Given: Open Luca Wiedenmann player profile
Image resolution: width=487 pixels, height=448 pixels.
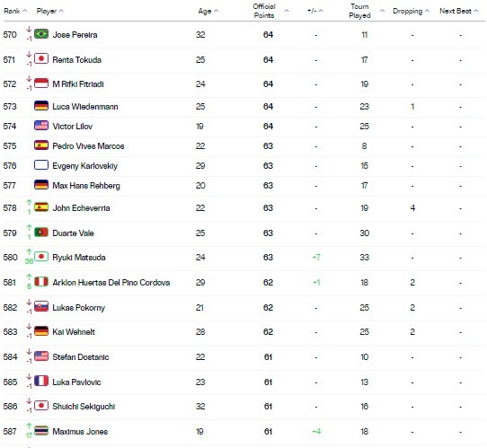Looking at the screenshot, I should tap(85, 107).
